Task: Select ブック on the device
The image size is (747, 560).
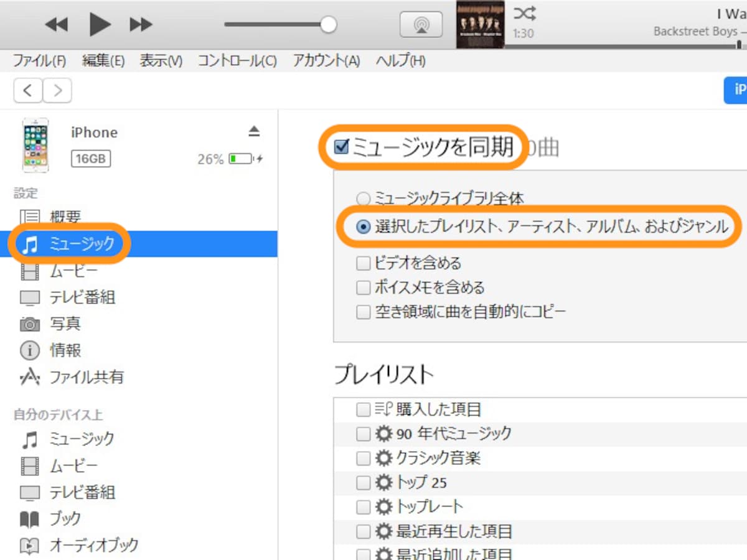Action: pos(65,518)
